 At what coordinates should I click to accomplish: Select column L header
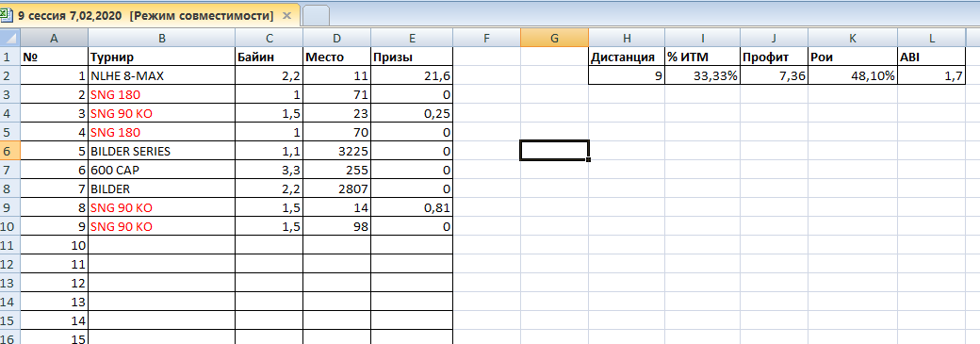[x=932, y=39]
